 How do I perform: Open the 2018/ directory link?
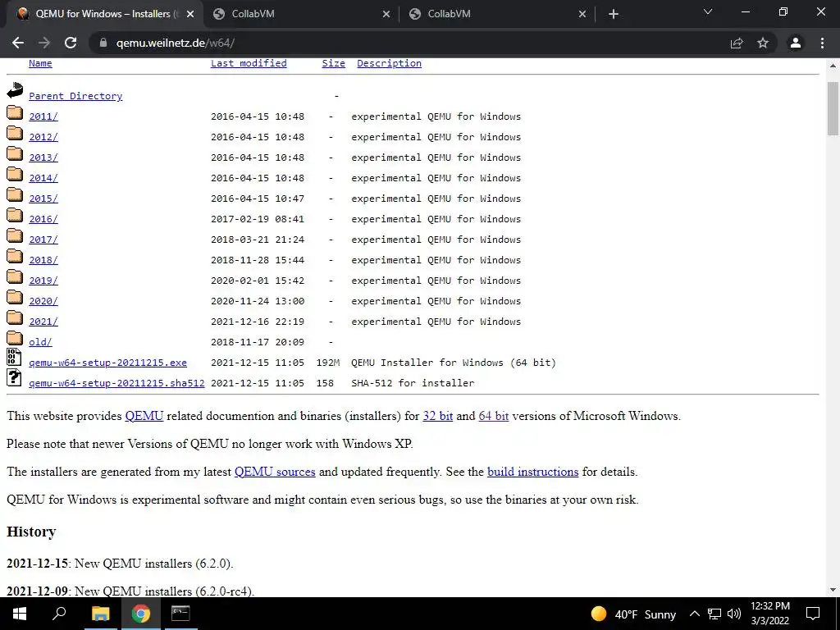coord(43,260)
